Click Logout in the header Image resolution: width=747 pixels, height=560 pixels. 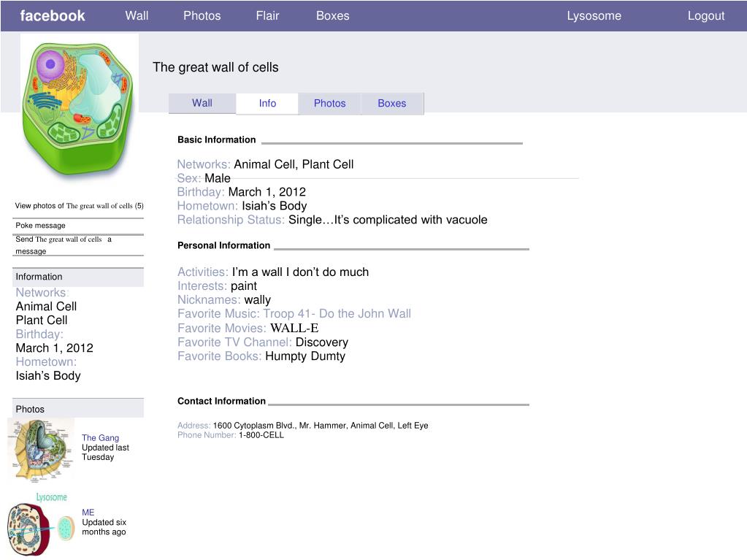(706, 16)
